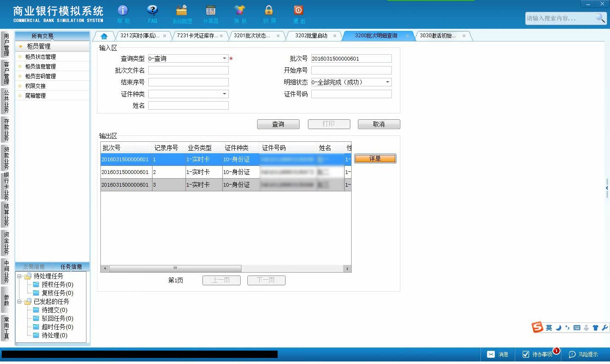Click the 查询 button
This screenshot has width=610, height=364.
278,124
